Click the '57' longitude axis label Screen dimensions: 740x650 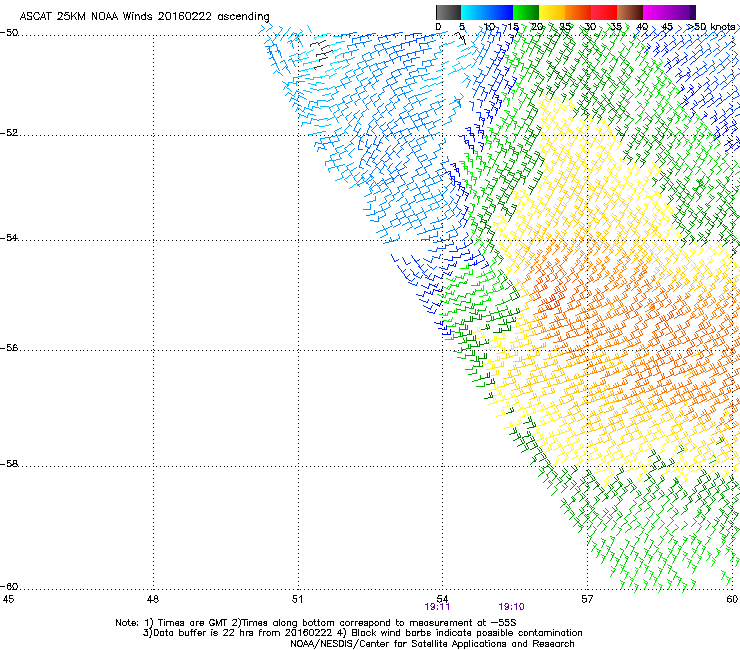pos(587,599)
